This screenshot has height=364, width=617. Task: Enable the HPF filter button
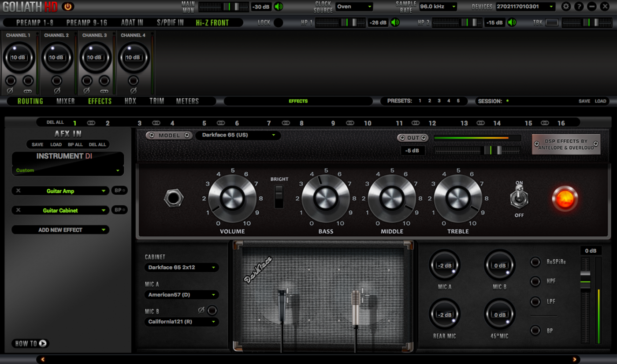(x=535, y=281)
